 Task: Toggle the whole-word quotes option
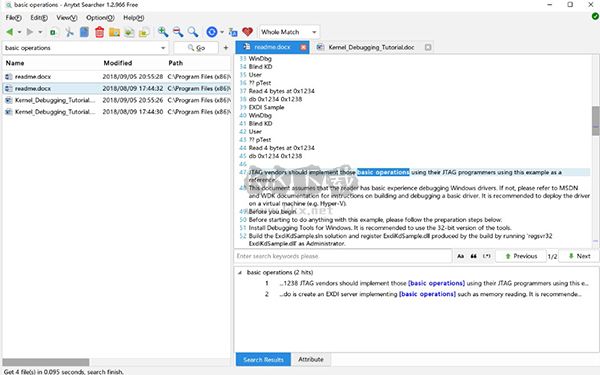click(x=473, y=256)
